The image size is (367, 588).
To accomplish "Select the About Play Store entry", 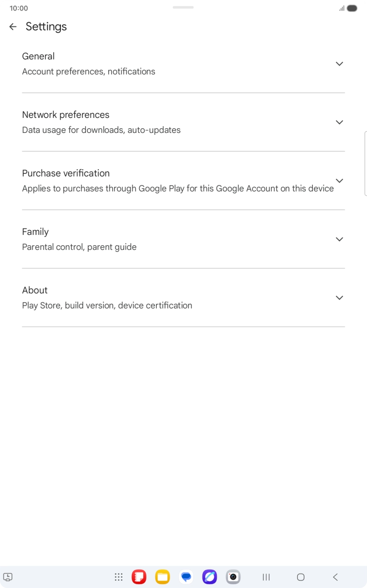I will tap(107, 298).
